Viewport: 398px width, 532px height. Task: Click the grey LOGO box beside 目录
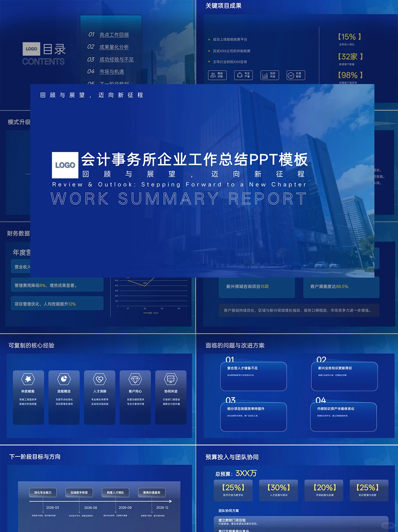pyautogui.click(x=31, y=49)
